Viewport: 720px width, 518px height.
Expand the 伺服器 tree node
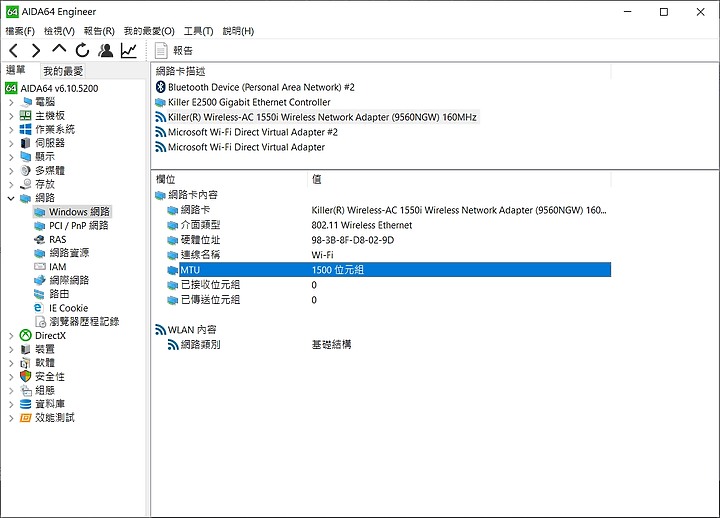(11, 143)
